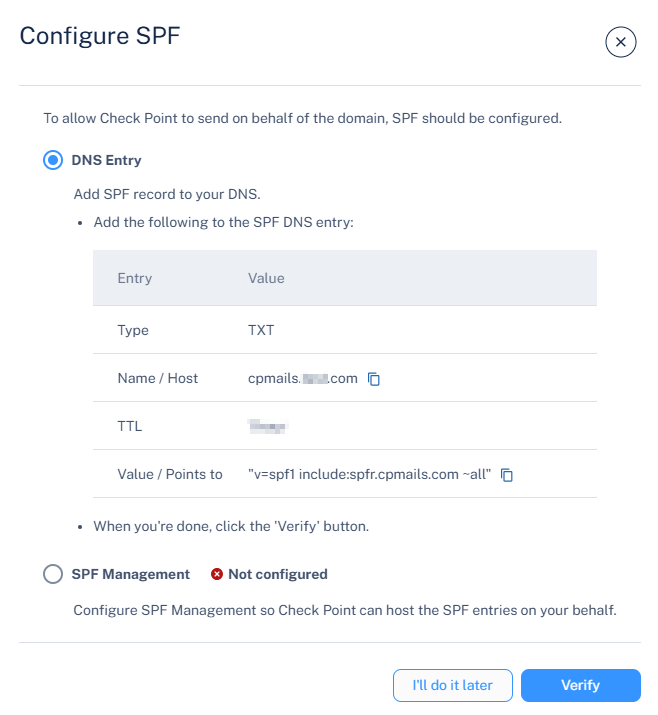Click the TTL row label

click(x=130, y=426)
